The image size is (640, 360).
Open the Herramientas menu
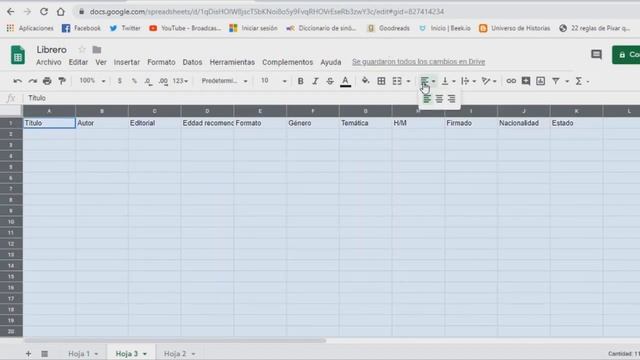[232, 62]
